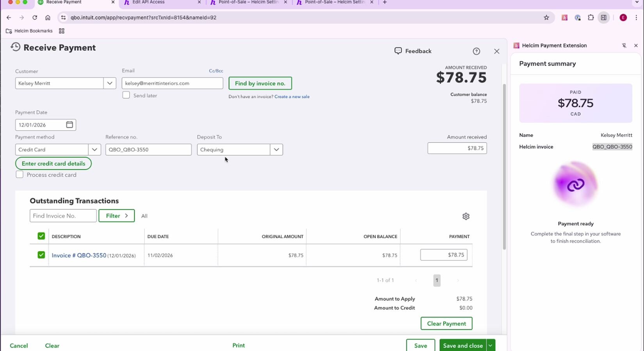Switch to the Edit API Access tab
This screenshot has width=644, height=351.
click(x=160, y=2)
